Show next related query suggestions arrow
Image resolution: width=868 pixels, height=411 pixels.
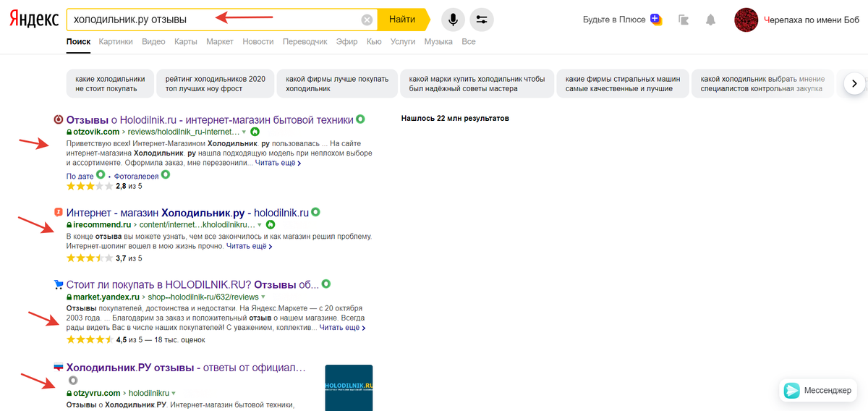854,83
